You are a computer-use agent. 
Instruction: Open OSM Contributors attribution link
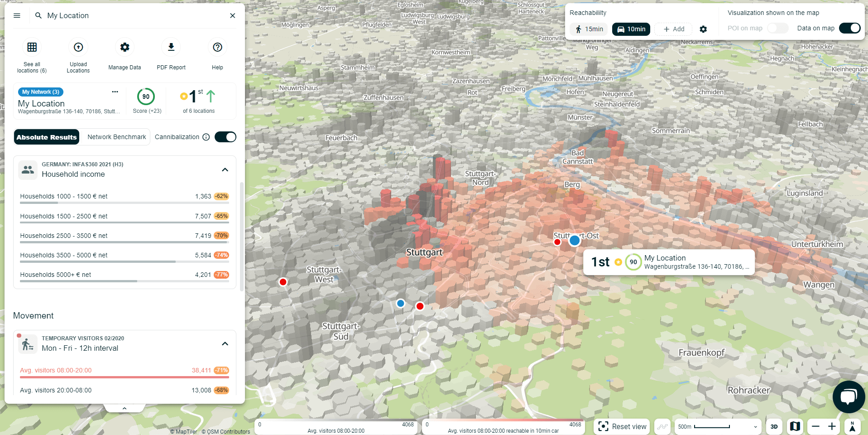tap(225, 431)
